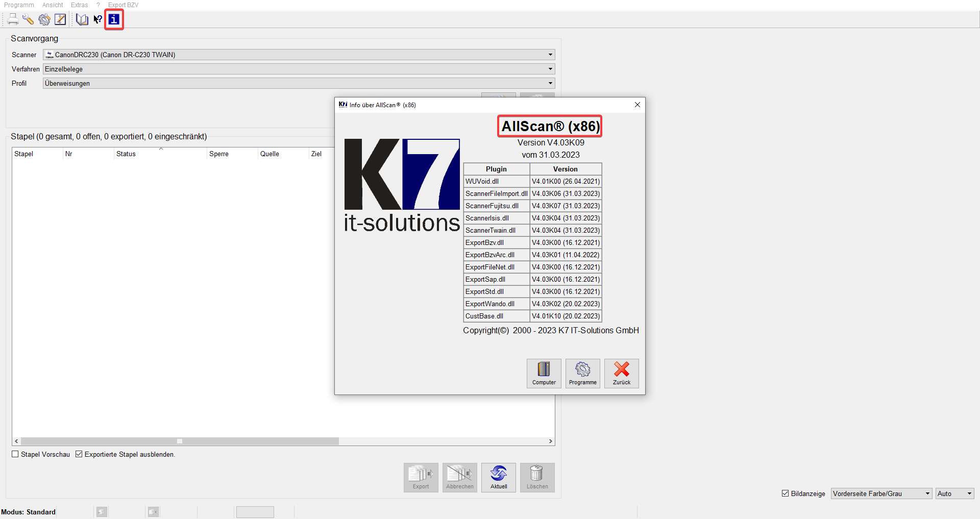This screenshot has width=980, height=519.
Task: Open the Verfahren Einzelbelege dropdown
Action: click(299, 69)
